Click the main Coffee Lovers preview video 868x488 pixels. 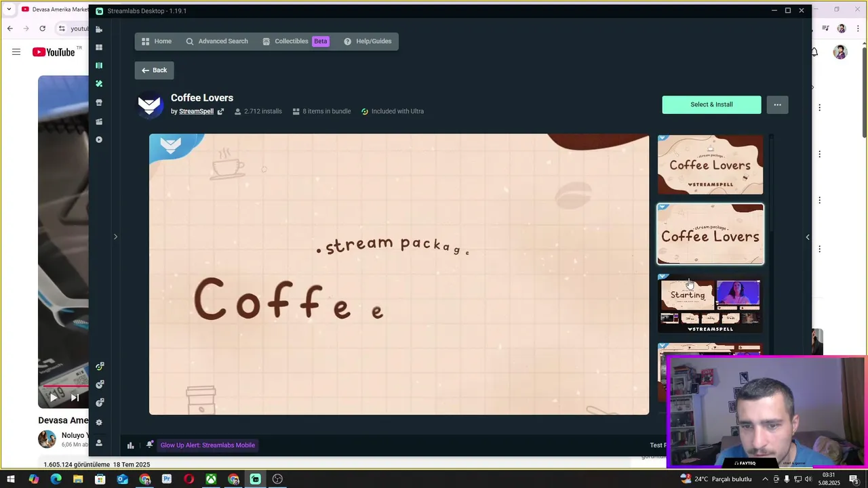pos(399,274)
